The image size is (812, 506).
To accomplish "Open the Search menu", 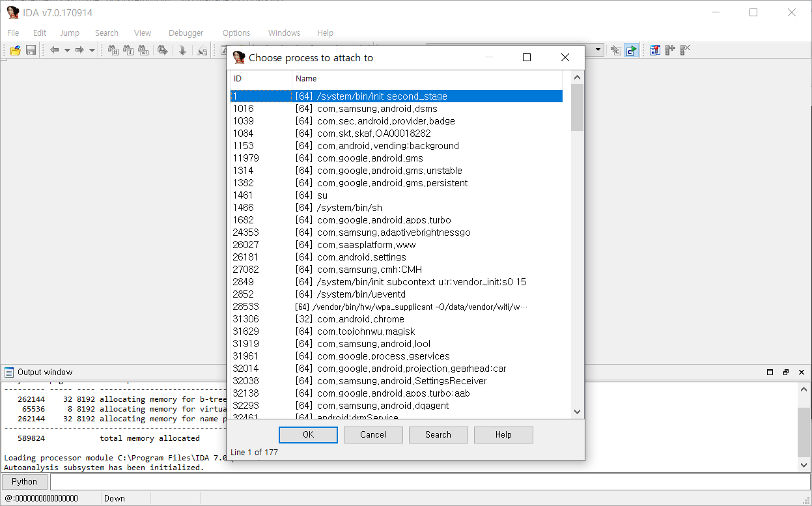I will coord(107,33).
